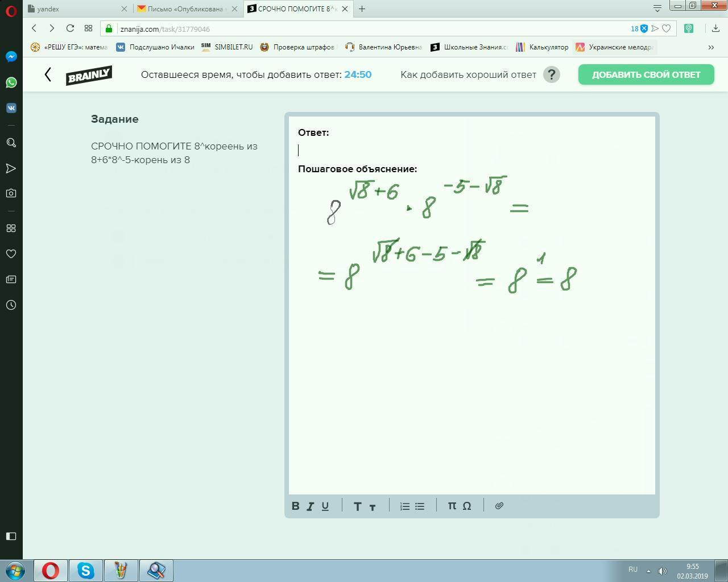Attach a file with paperclip icon
This screenshot has height=582, width=728.
pyautogui.click(x=499, y=506)
